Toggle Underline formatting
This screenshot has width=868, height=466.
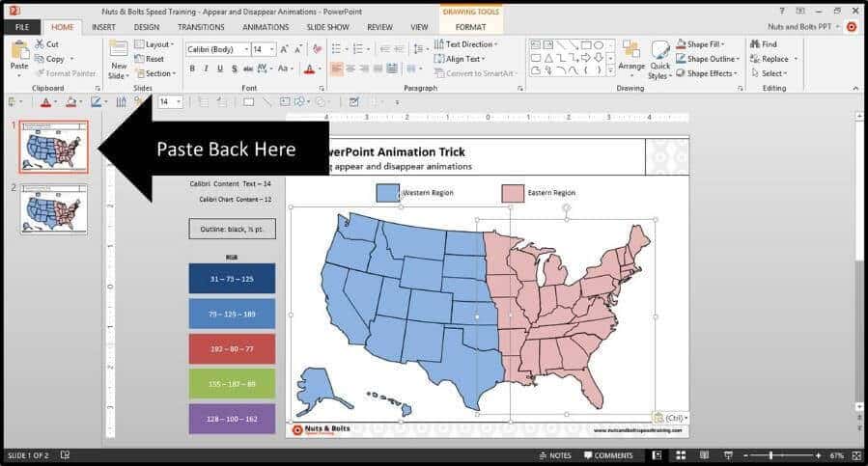(220, 69)
